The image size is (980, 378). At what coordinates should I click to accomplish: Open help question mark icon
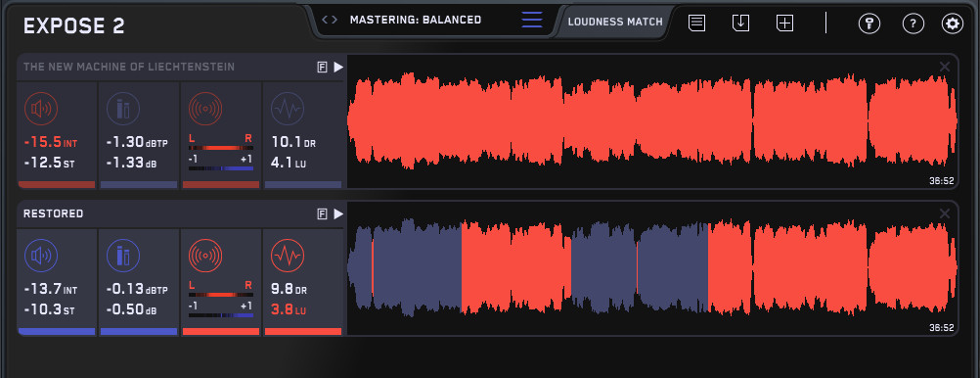click(x=913, y=24)
